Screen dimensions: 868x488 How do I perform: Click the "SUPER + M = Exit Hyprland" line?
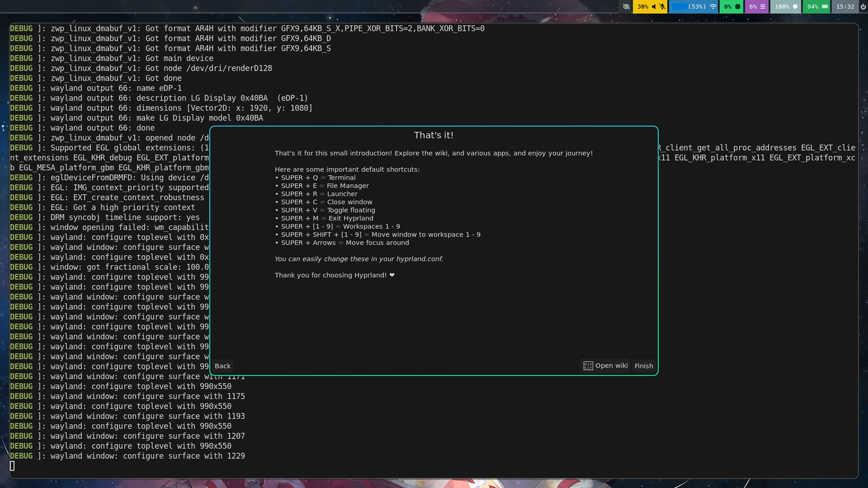tap(324, 218)
